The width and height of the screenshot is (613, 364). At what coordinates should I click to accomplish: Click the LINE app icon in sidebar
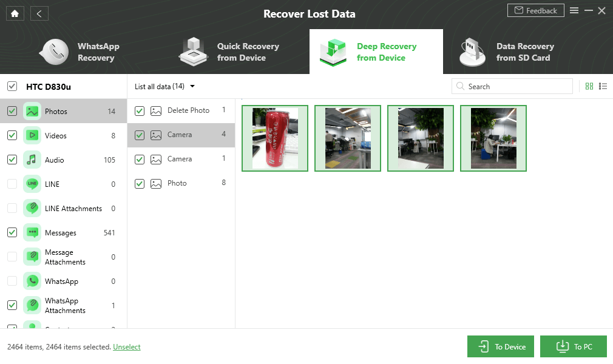(32, 184)
